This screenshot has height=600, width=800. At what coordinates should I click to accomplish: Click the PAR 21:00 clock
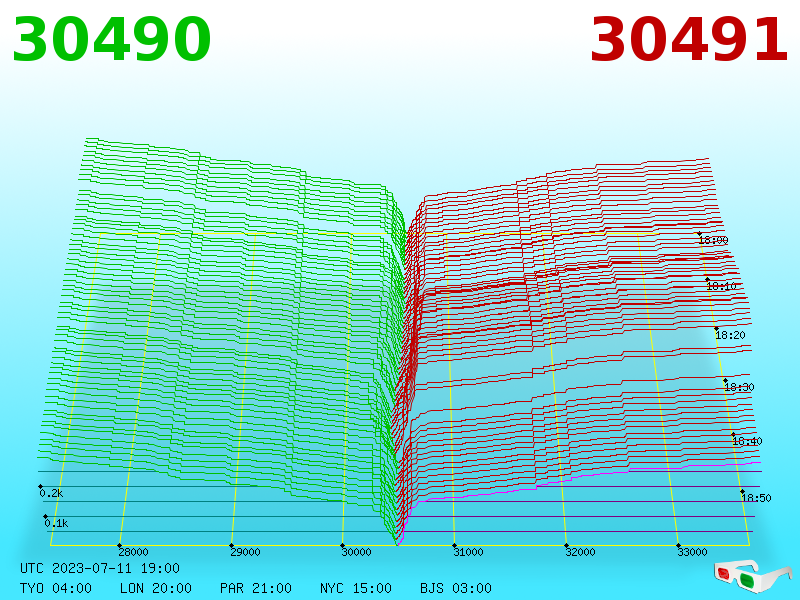256,588
